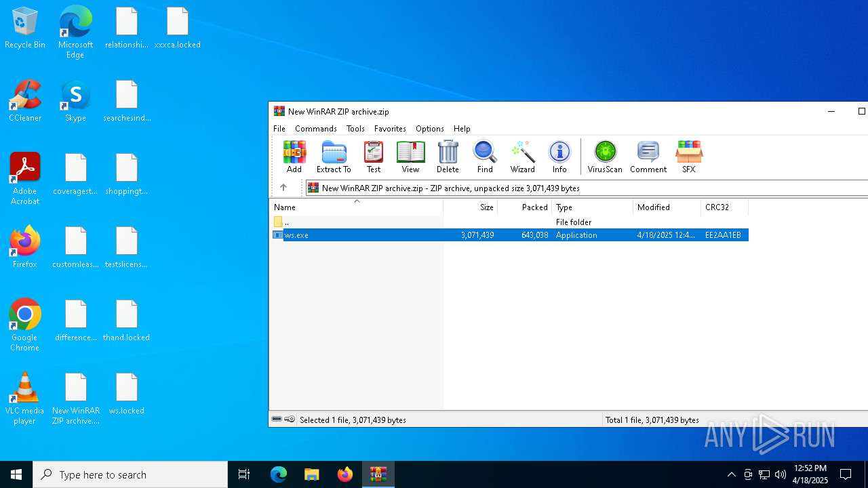Open File Explorer from the taskbar
868x488 pixels.
point(311,474)
